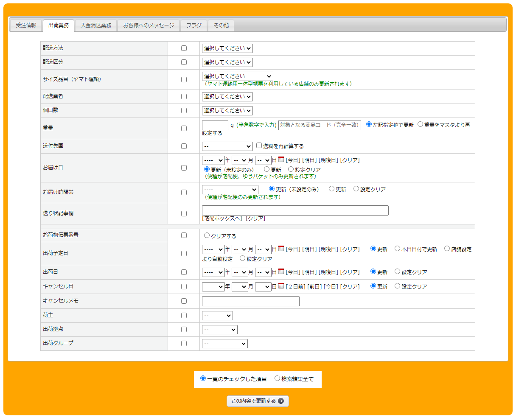
Task: Open the お届け時間帯 time slot dropdown
Action: (230, 190)
